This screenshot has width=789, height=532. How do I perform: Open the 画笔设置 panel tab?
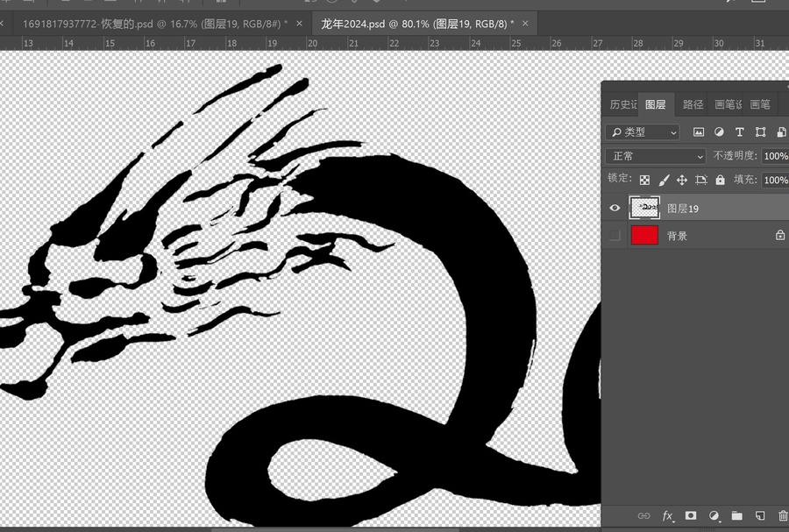pyautogui.click(x=728, y=104)
